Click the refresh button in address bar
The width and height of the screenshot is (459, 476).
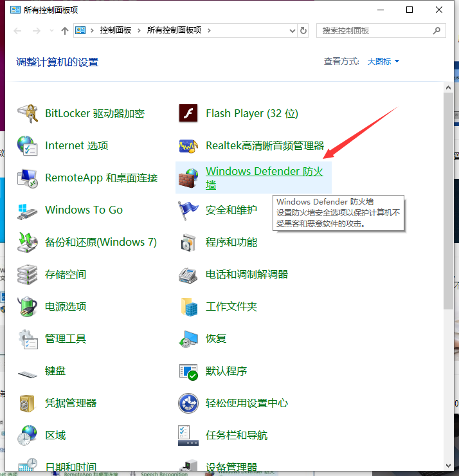pyautogui.click(x=303, y=30)
